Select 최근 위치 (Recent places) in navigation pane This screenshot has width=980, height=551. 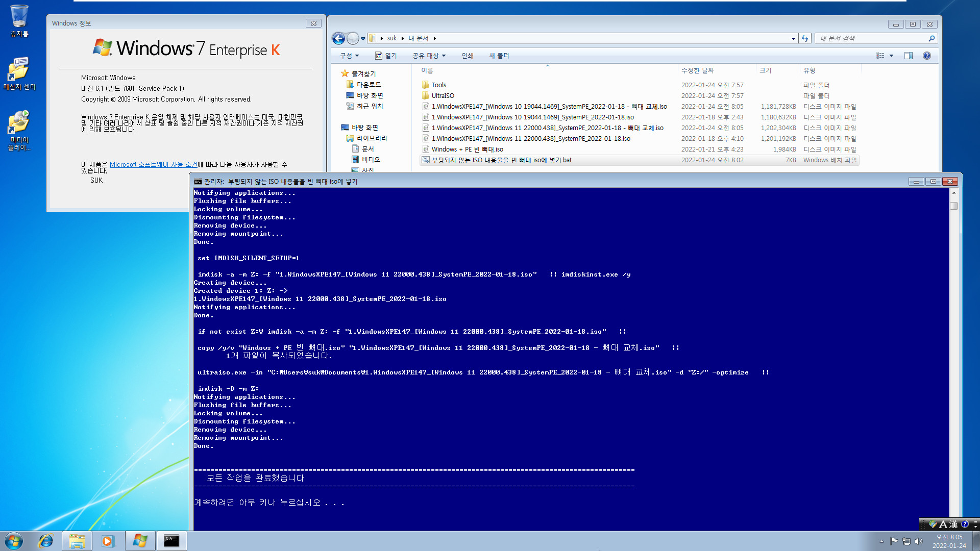coord(365,106)
